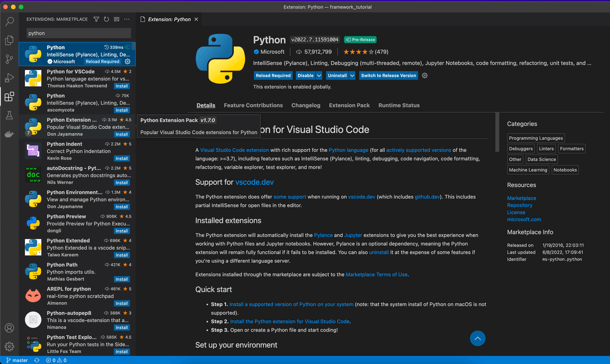Open the Source Control view
This screenshot has width=610, height=364.
click(x=9, y=59)
